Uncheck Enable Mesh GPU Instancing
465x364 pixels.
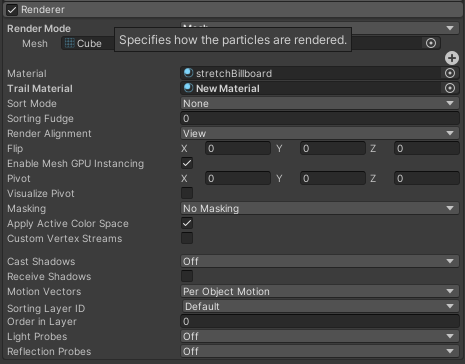point(187,163)
